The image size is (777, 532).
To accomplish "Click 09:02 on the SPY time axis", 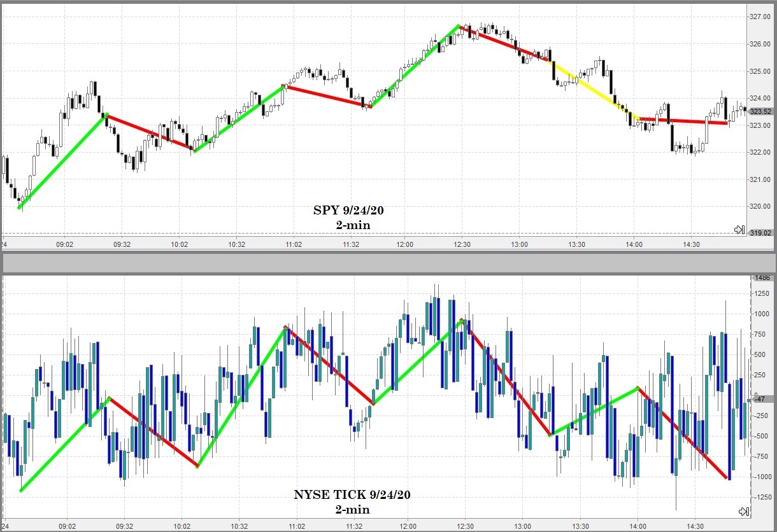I will [x=65, y=244].
